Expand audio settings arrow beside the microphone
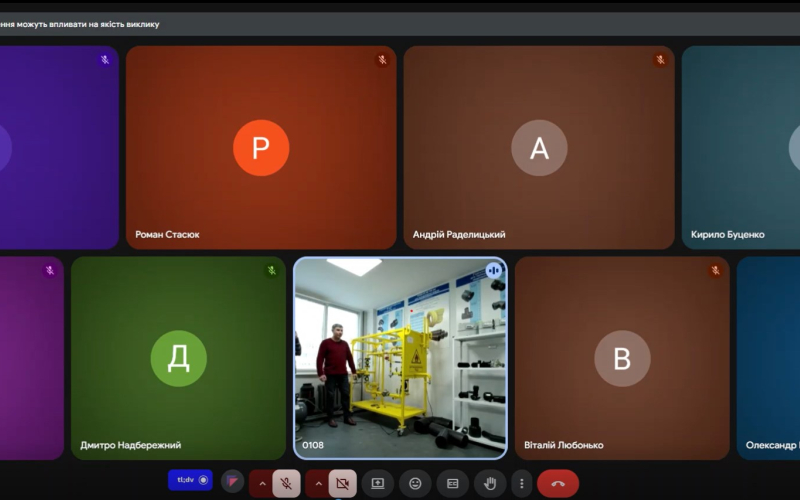The image size is (800, 500). click(262, 484)
